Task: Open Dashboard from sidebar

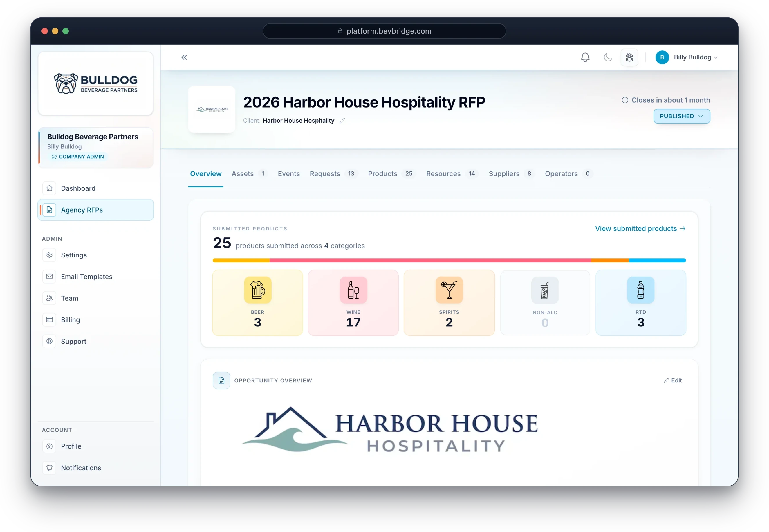Action: click(96, 188)
